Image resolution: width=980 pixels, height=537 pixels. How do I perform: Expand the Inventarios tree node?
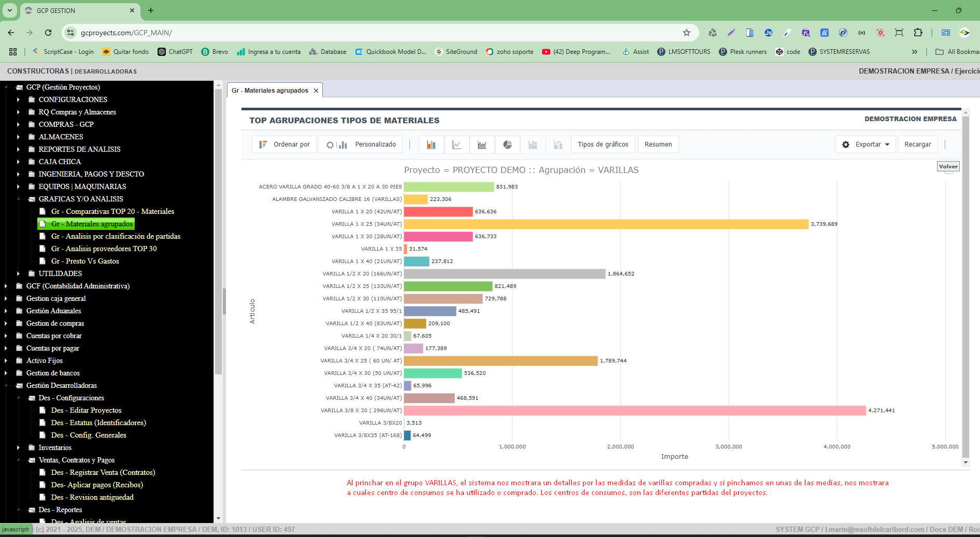18,447
